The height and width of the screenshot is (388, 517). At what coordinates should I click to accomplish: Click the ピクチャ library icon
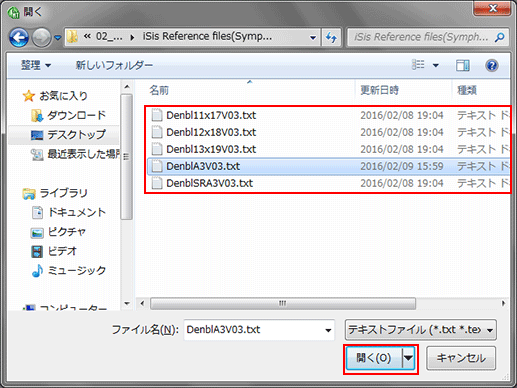(37, 233)
